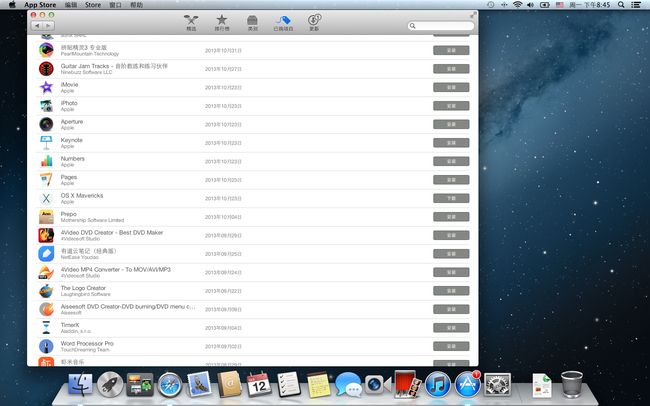This screenshot has width=650, height=406.
Task: Open Calendar from the Dock
Action: pyautogui.click(x=259, y=384)
